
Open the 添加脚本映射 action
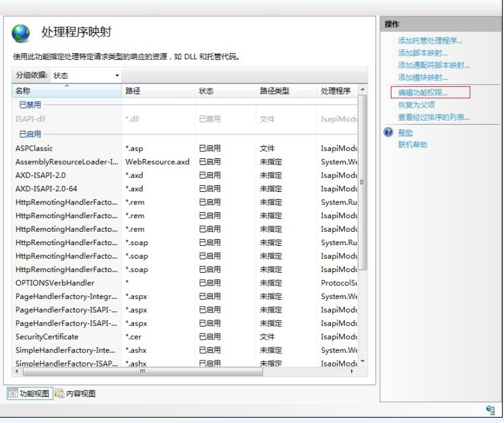click(422, 53)
